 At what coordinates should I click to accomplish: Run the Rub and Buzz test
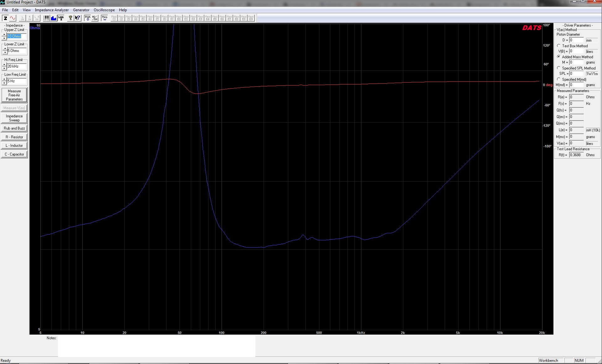pyautogui.click(x=14, y=128)
